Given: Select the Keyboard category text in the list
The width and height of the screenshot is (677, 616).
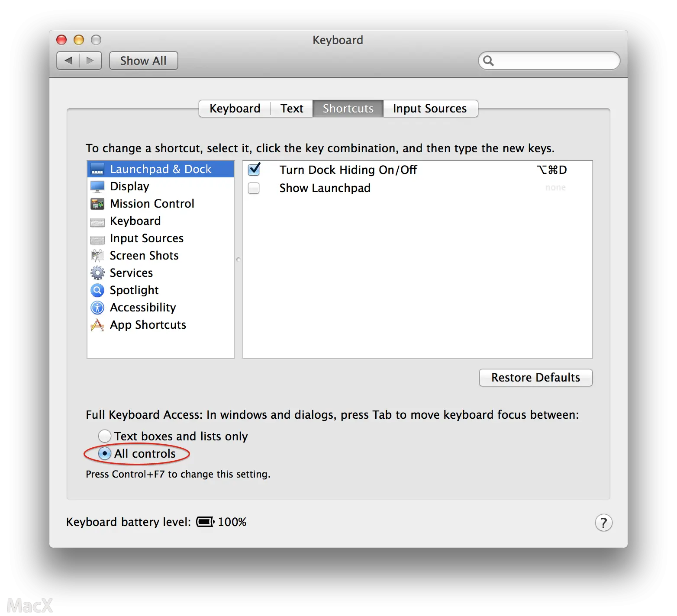Looking at the screenshot, I should tap(135, 221).
